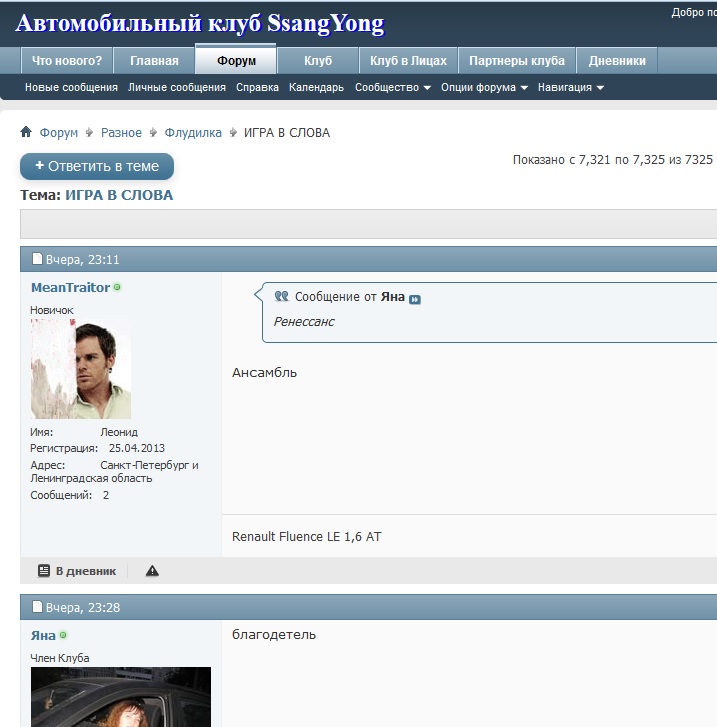This screenshot has height=727, width=717.
Task: Expand the Навигация dropdown menu
Action: tap(570, 88)
